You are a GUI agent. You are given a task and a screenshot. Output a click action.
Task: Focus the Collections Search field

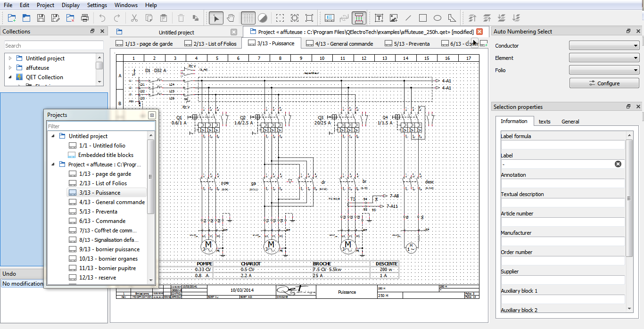(54, 45)
